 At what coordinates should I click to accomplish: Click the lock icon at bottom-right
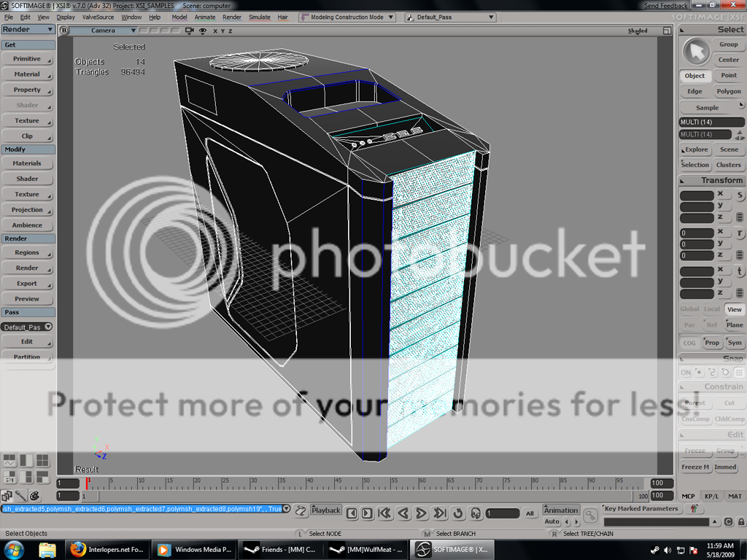741,522
